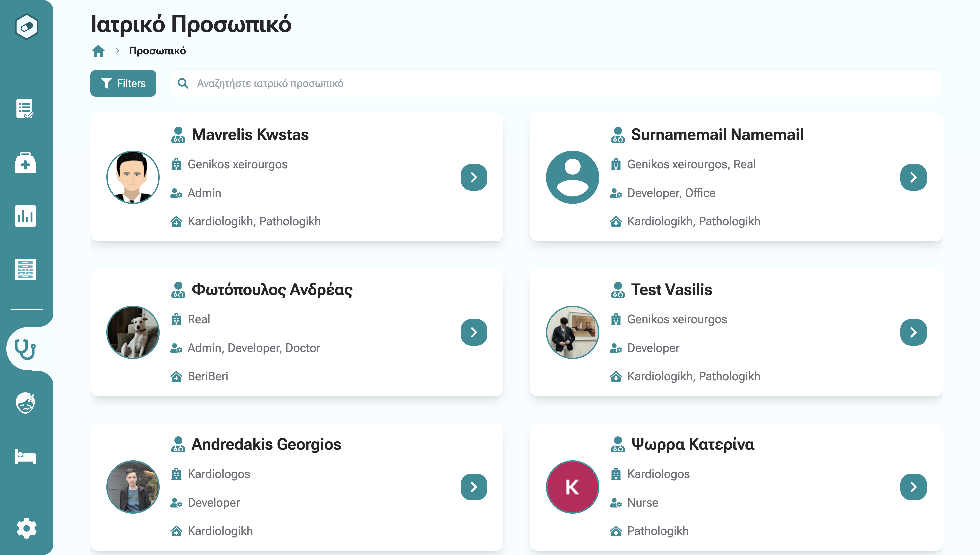This screenshot has width=980, height=555.
Task: Expand Φωτόπουλος Ανδρέας profile card
Action: pyautogui.click(x=474, y=332)
